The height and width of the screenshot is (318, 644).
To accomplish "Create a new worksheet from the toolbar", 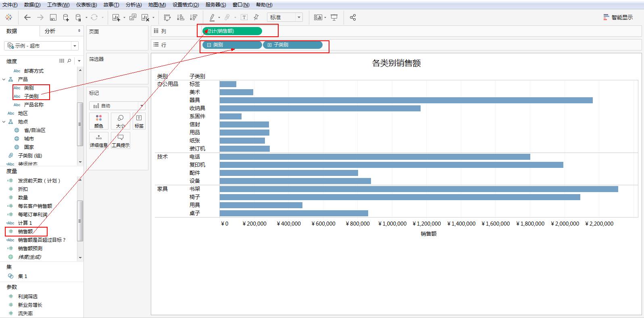I will (116, 17).
